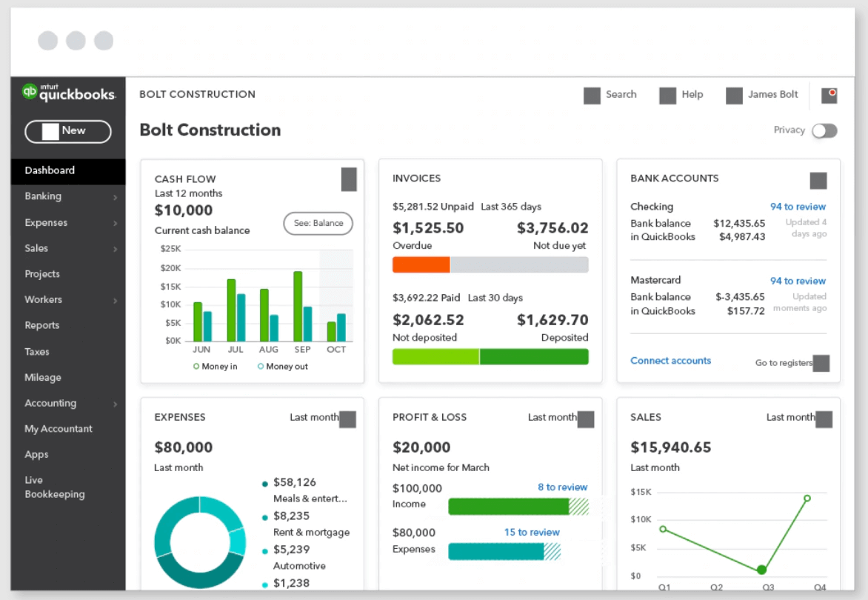Select Dashboard in the sidebar
868x600 pixels.
tap(68, 170)
